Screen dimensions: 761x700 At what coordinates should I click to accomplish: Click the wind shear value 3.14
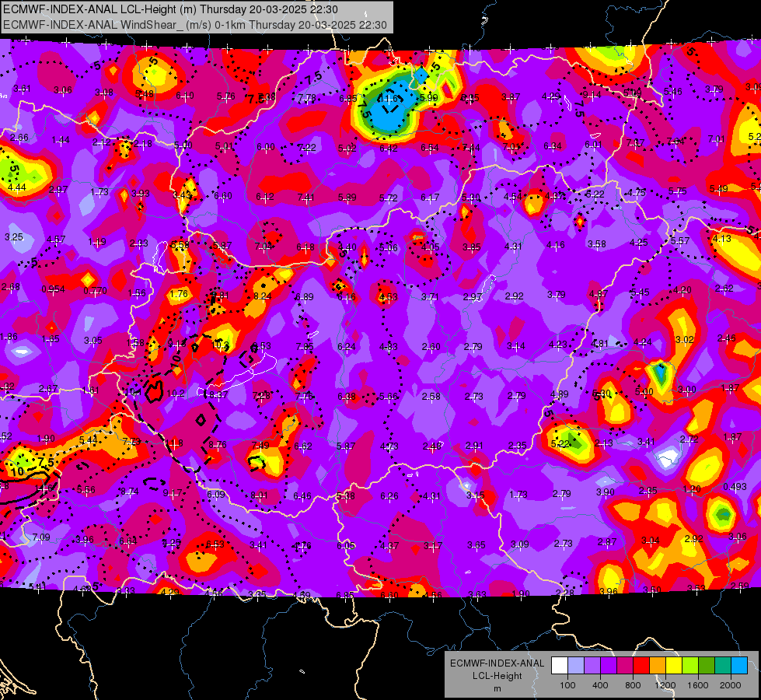(x=516, y=346)
